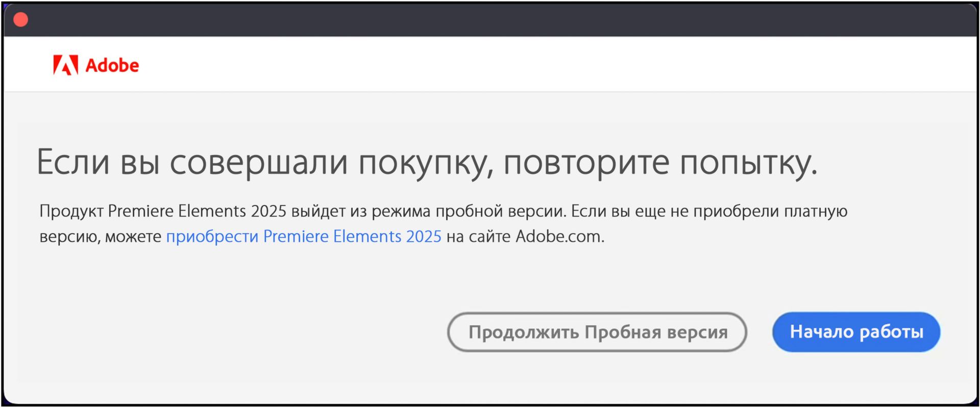This screenshot has height=408, width=980.
Task: Click the dark title bar of the window
Action: point(490,20)
